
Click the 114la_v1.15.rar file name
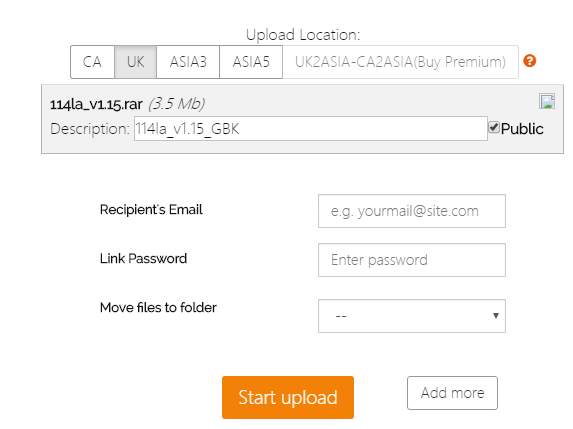pyautogui.click(x=96, y=105)
